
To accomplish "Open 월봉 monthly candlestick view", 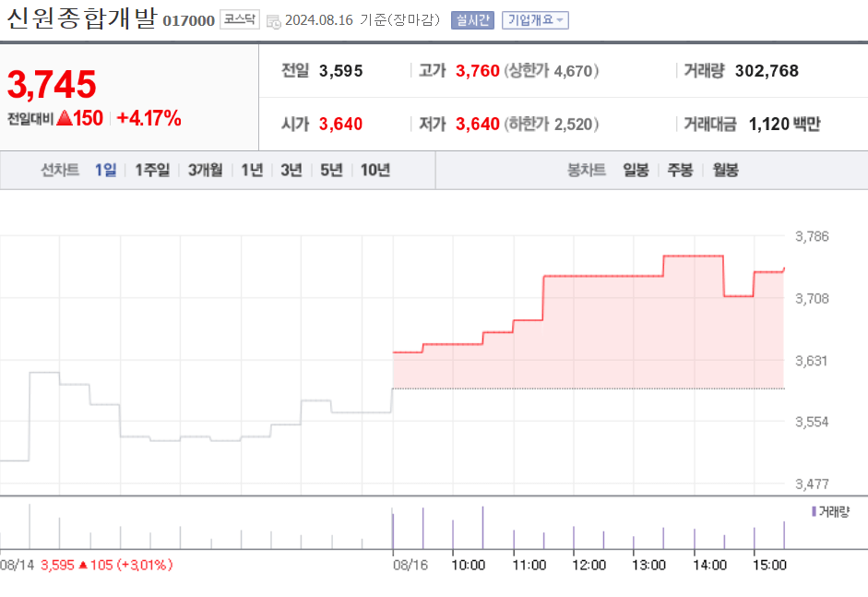I will [725, 171].
